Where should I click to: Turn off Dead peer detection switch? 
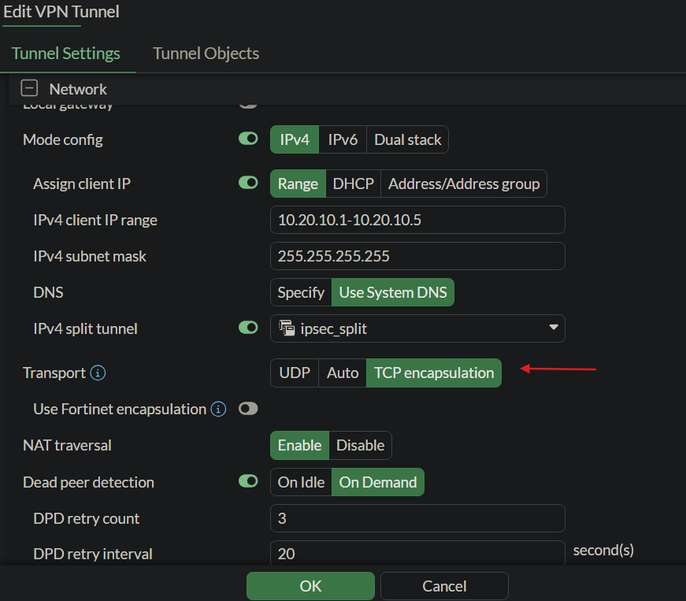pos(248,481)
